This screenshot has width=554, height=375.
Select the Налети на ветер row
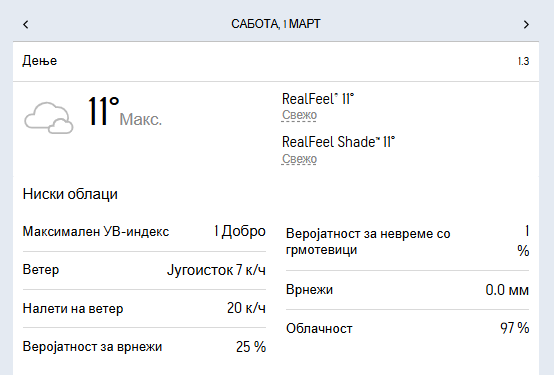144,309
